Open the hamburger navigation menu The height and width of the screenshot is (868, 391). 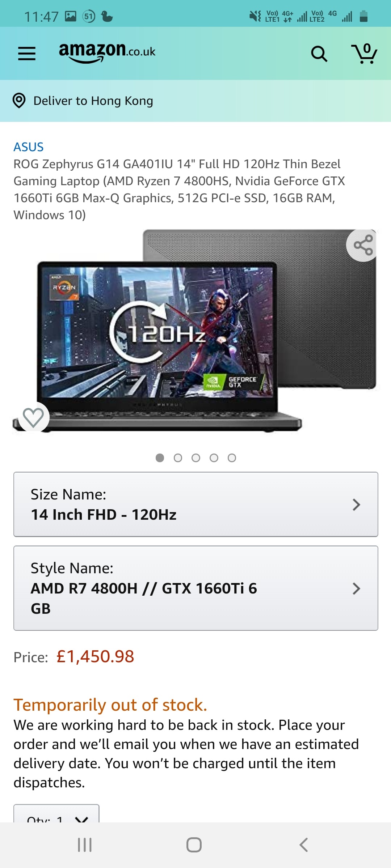point(27,54)
